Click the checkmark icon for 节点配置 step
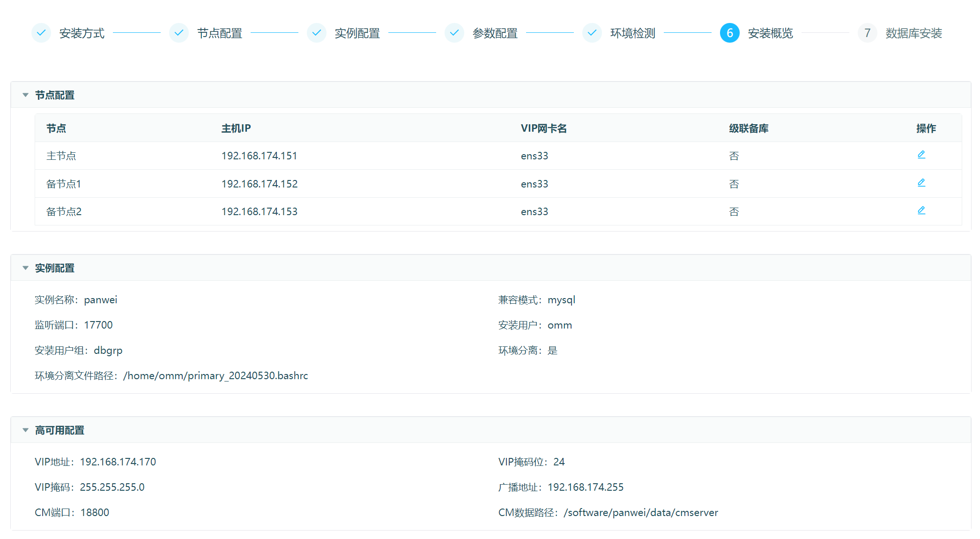 point(179,33)
